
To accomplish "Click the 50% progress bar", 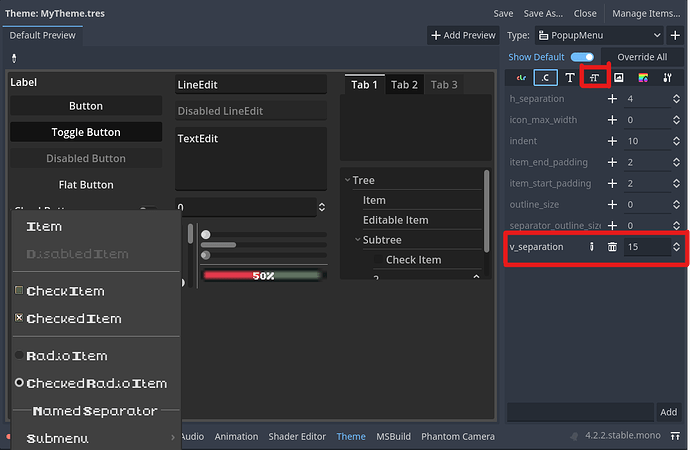I will coord(263,276).
